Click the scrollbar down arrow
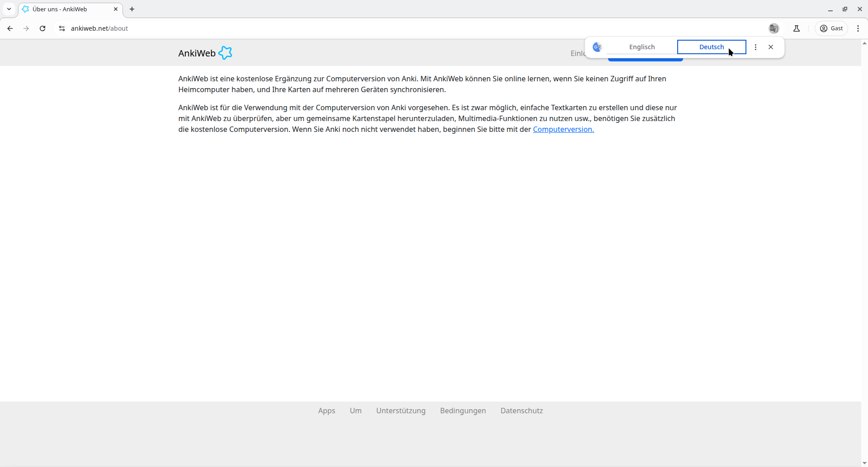 point(864,463)
